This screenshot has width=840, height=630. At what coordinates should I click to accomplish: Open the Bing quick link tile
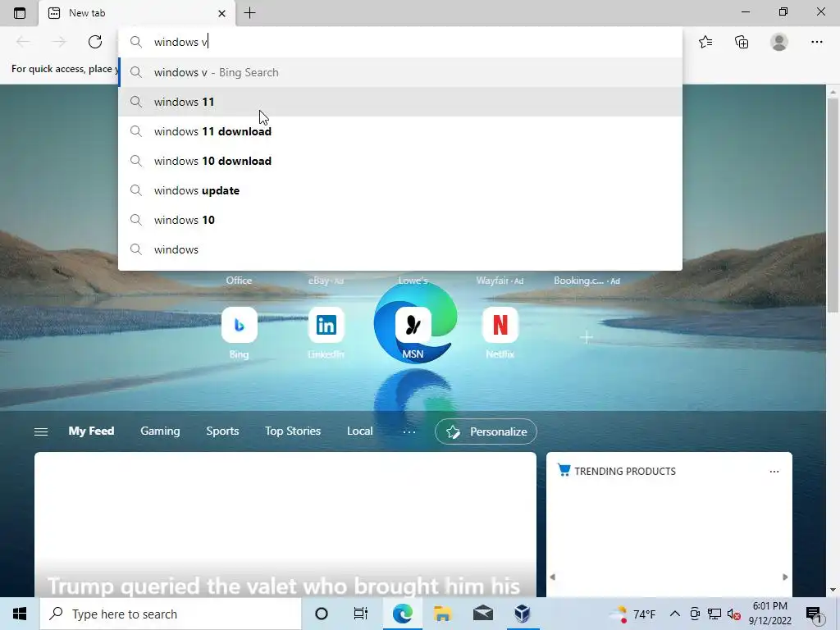tap(239, 325)
